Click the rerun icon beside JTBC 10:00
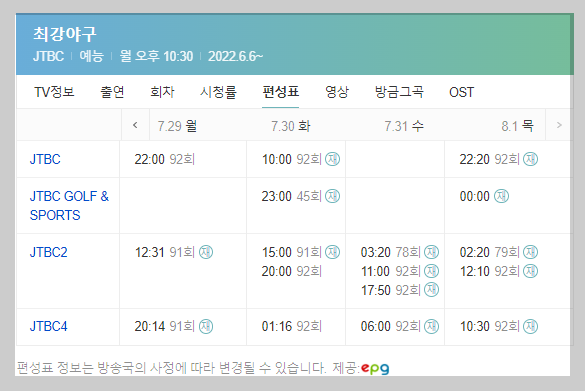Viewport: 585px width, 391px height. 332,159
